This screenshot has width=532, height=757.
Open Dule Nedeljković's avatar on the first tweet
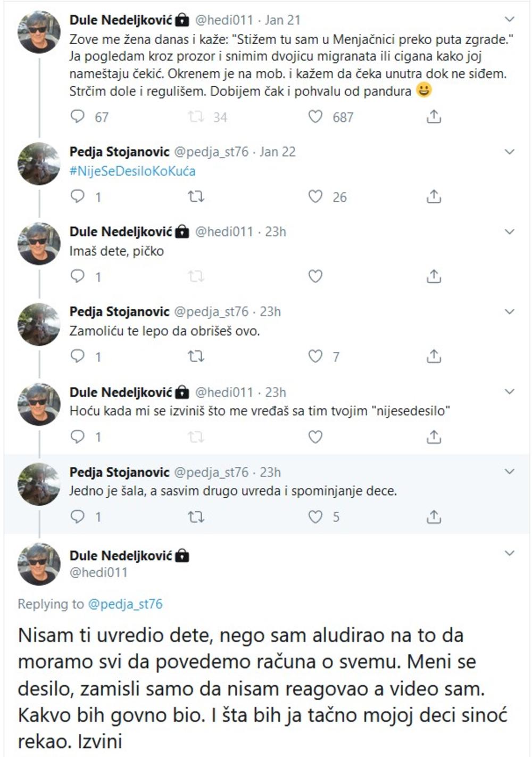[39, 31]
